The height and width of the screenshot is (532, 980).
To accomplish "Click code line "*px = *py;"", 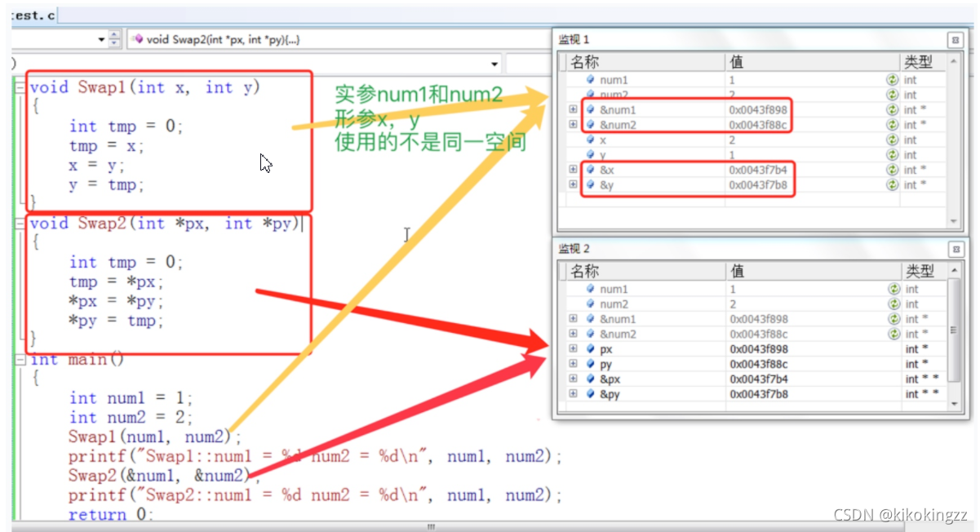I will pyautogui.click(x=117, y=301).
